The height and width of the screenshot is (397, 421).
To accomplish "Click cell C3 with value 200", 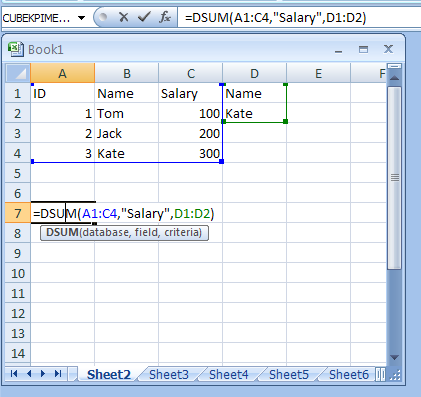I will (x=191, y=133).
